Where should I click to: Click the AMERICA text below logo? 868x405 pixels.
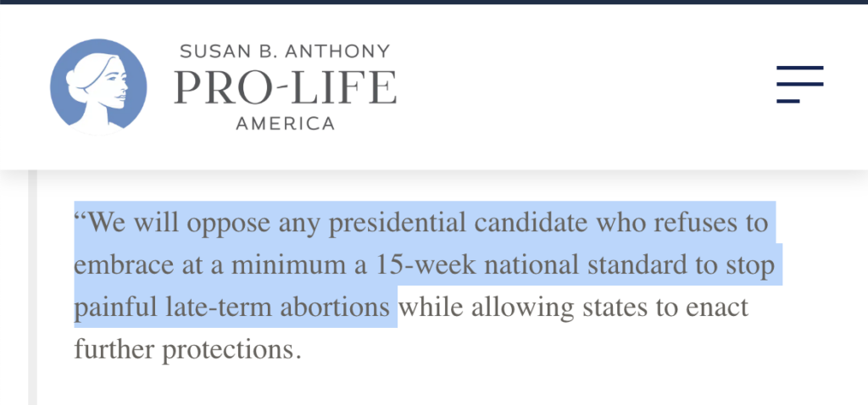tap(286, 124)
